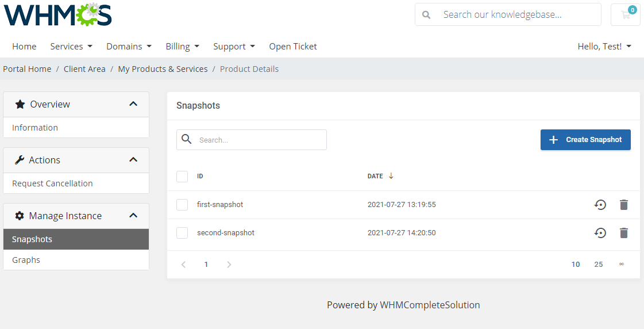Open the Hello, Test! account dropdown
This screenshot has width=644, height=329.
pos(604,47)
